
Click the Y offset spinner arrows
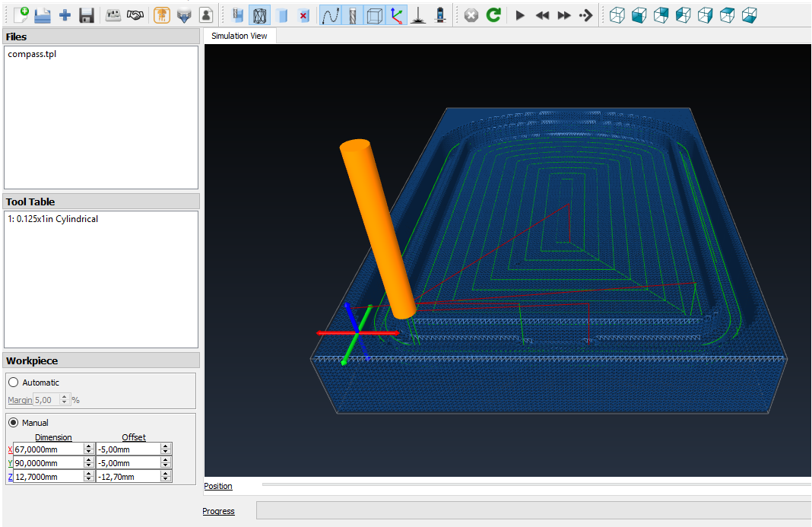coord(166,463)
